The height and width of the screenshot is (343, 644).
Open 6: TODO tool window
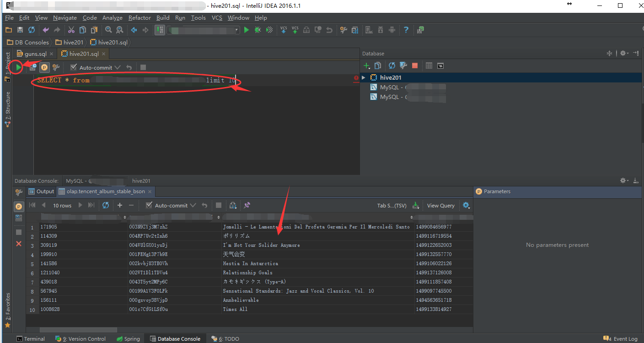point(225,339)
